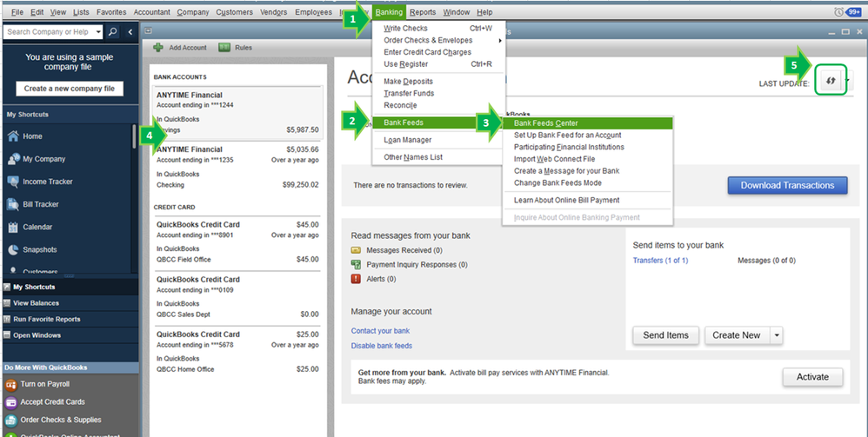868x437 pixels.
Task: Open the Vendors menu
Action: 273,11
